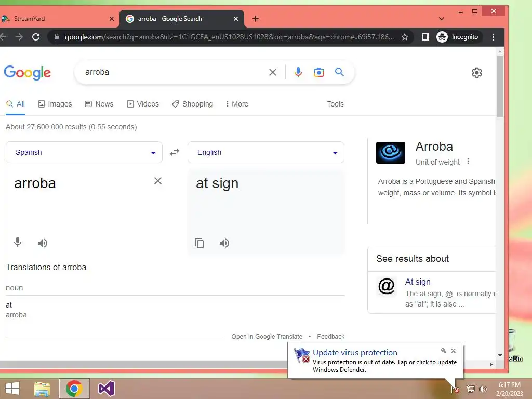Viewport: 532px width, 399px height.
Task: Click the scrollbar down arrow
Action: [x=500, y=355]
